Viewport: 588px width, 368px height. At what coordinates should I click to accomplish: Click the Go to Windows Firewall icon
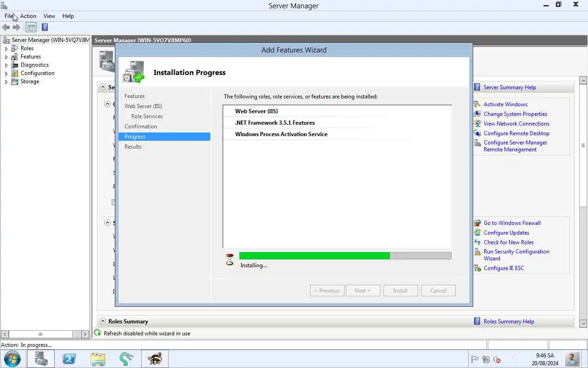477,223
